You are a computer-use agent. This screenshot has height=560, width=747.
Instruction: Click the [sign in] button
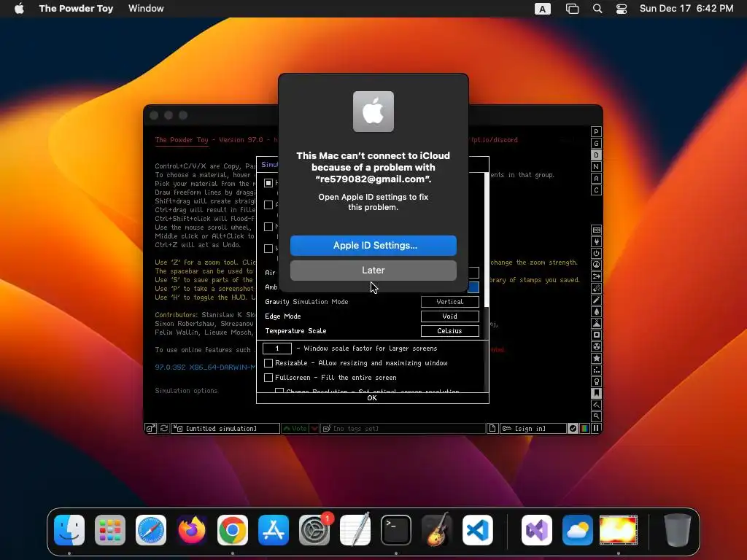click(x=533, y=429)
